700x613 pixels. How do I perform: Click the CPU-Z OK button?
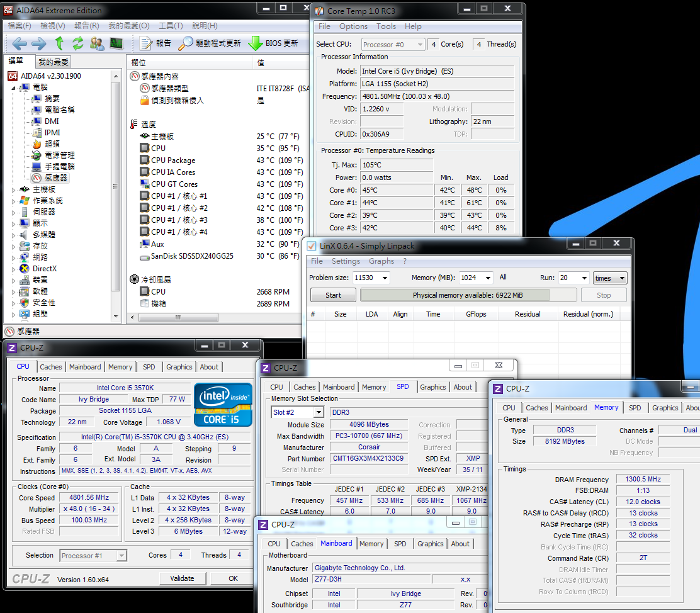pos(233,578)
